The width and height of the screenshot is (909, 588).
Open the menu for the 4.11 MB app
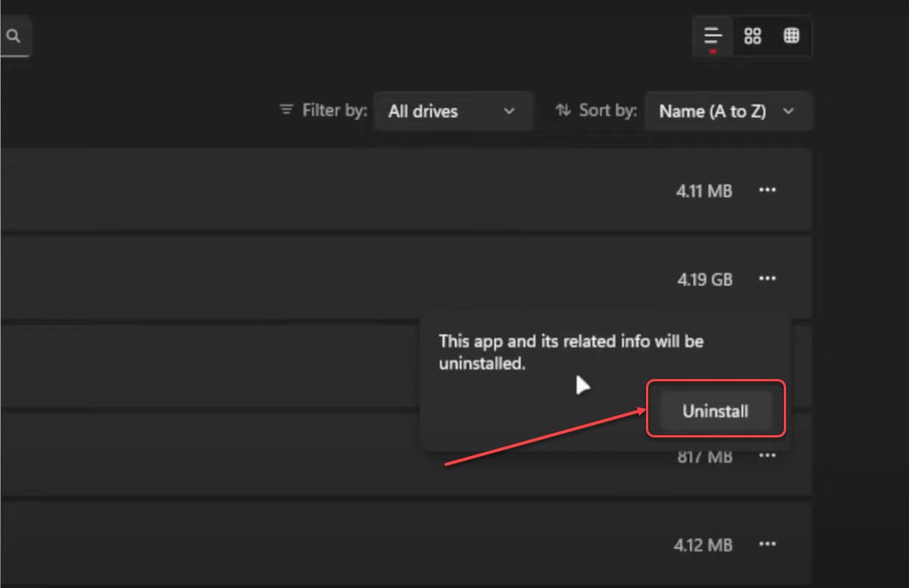click(x=767, y=190)
